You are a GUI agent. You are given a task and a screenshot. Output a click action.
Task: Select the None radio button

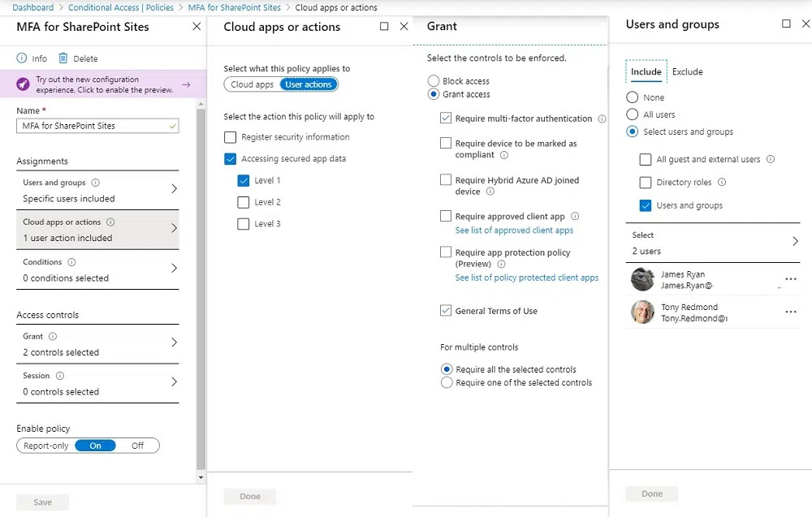(x=632, y=97)
